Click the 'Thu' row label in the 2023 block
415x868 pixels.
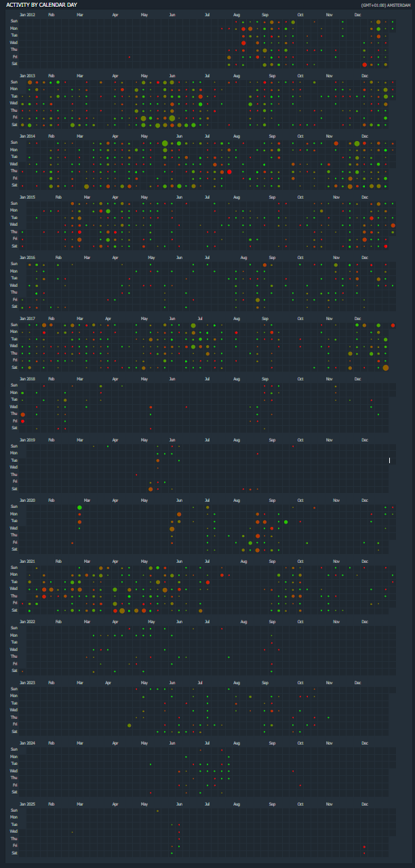14,717
